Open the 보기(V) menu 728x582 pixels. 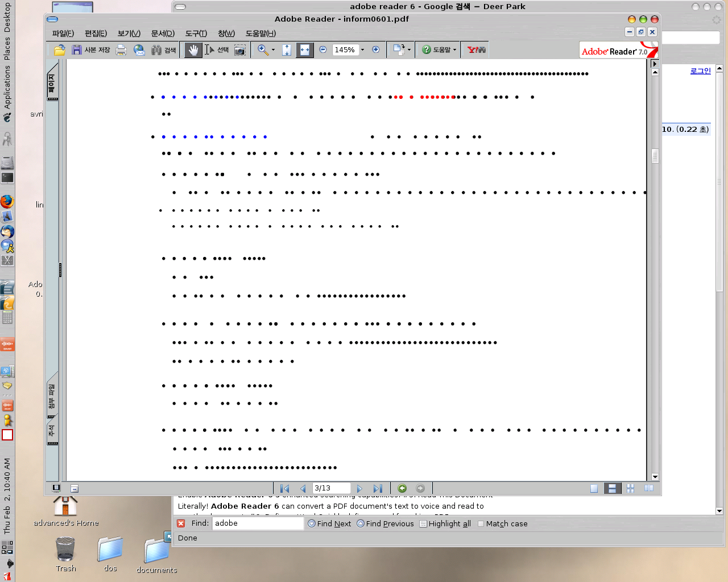[129, 34]
